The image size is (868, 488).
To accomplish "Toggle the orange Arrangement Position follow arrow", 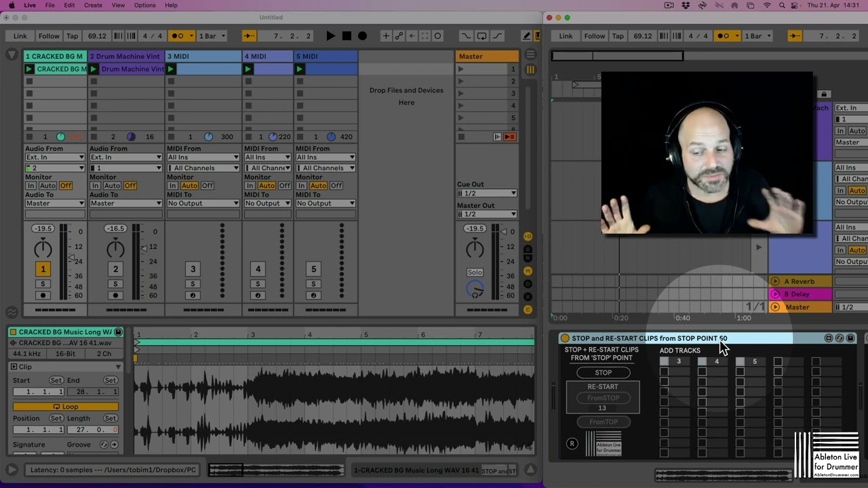I will click(250, 36).
